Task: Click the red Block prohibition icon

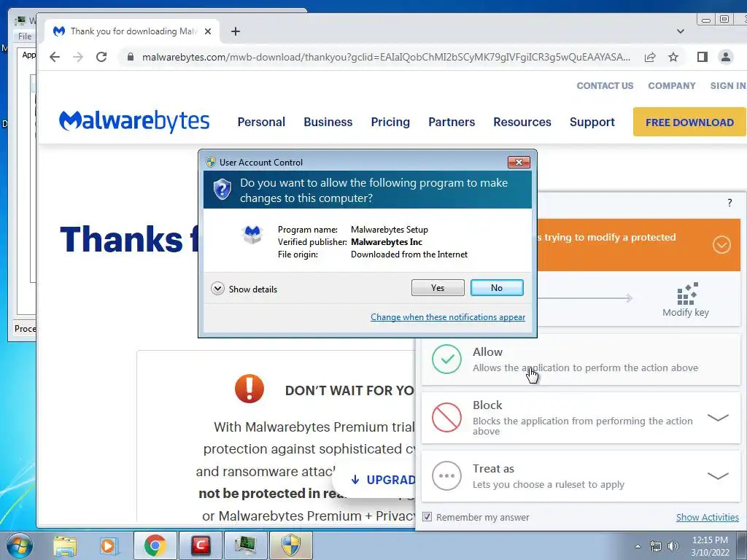Action: tap(446, 418)
